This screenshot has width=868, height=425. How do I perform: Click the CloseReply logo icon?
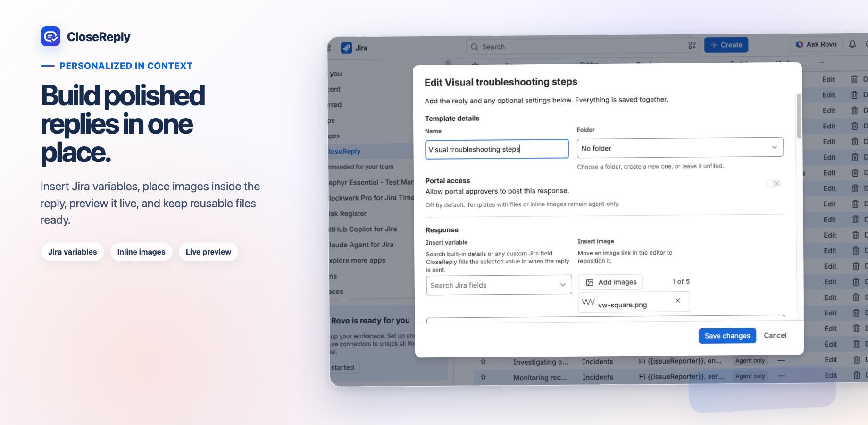point(50,36)
